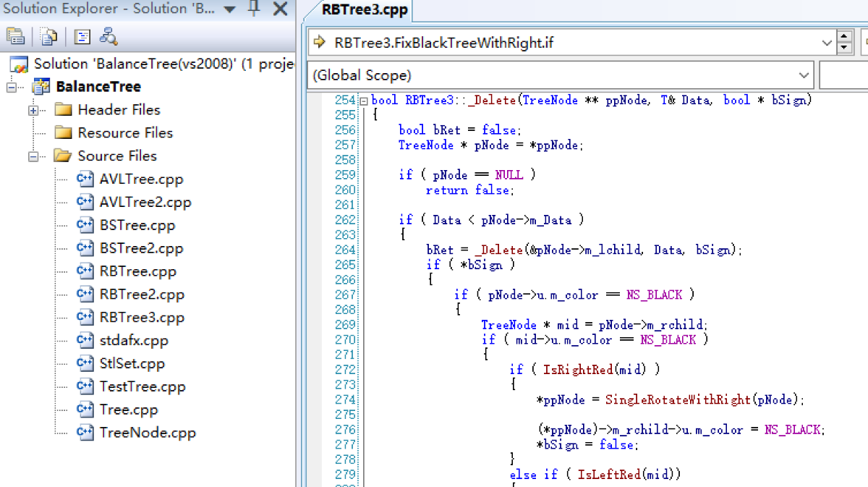
Task: Click the arrow icon beside RBTree3.FixBlackTreeWithRight.if
Action: (320, 43)
